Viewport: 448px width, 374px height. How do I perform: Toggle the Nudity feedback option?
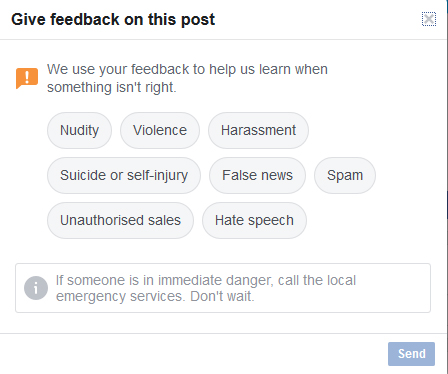pos(79,130)
